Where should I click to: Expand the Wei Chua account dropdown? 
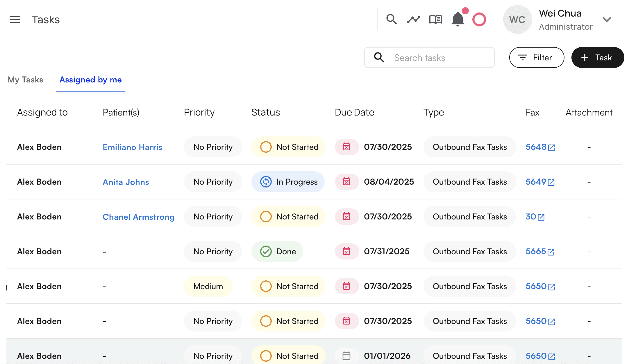[x=607, y=19]
